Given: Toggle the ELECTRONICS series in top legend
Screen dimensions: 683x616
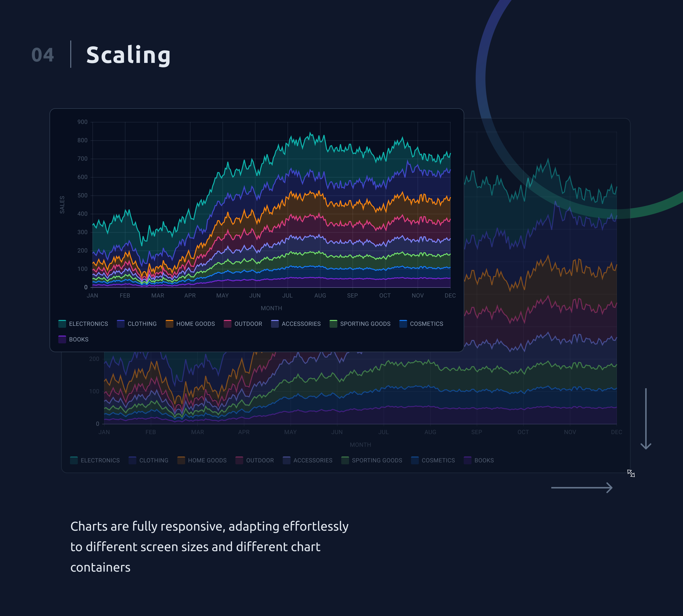Looking at the screenshot, I should coord(83,324).
